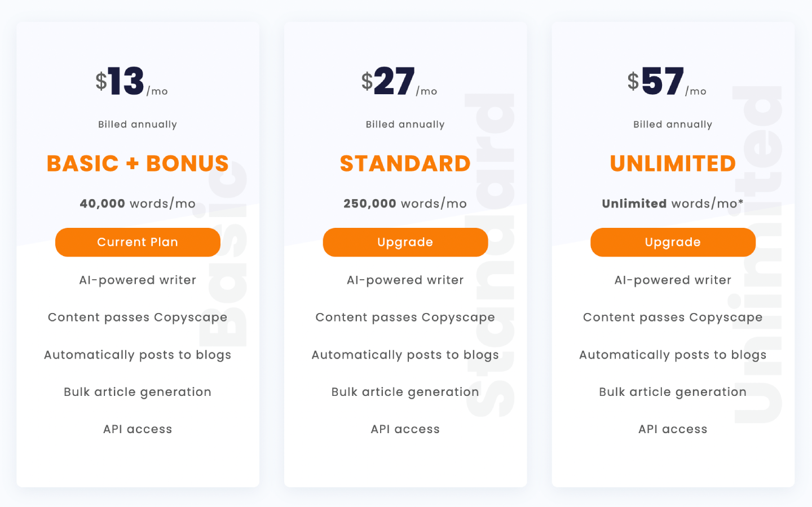Click Billed annually under the $13 price
Image resolution: width=812 pixels, height=507 pixels.
tap(138, 125)
